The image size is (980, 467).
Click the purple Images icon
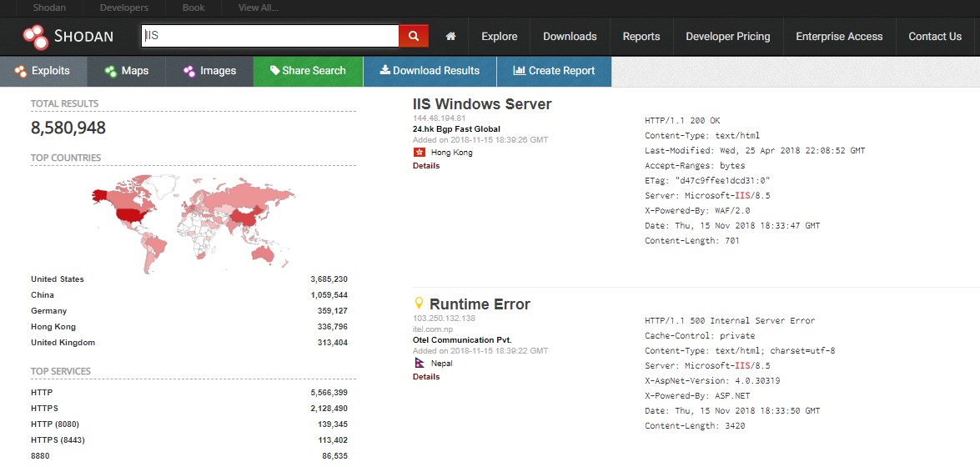pos(189,71)
